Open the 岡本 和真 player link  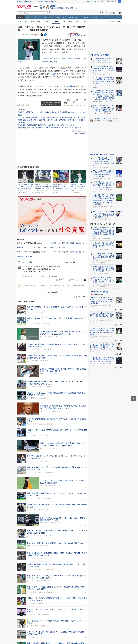21,256
